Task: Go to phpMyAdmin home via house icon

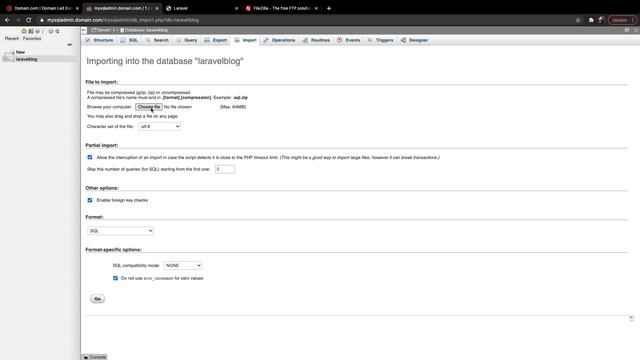Action: click(x=24, y=31)
